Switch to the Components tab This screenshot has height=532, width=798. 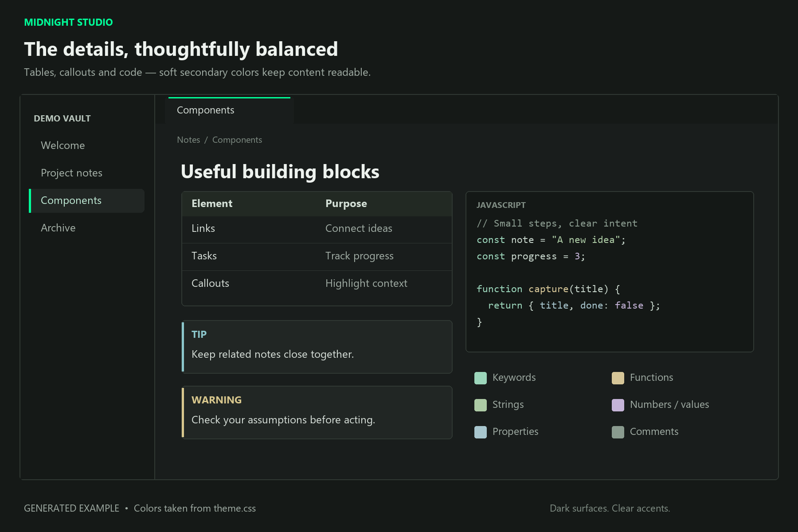pos(229,110)
